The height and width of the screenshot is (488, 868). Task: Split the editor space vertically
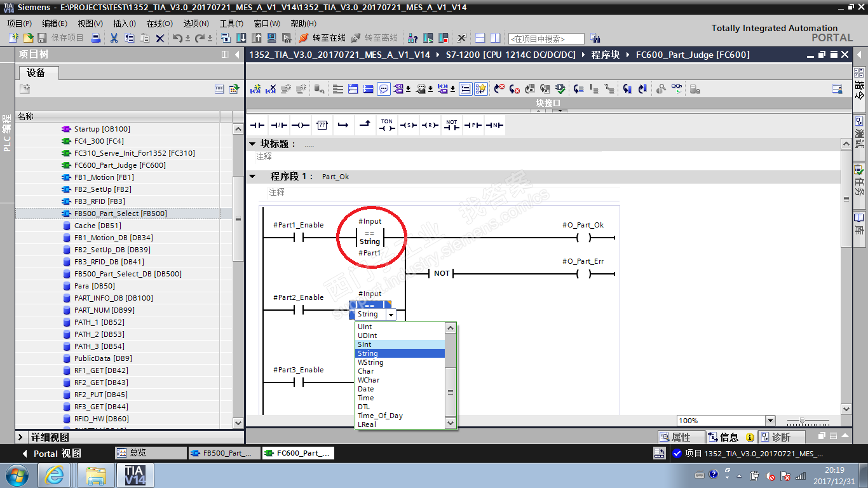[x=496, y=38]
